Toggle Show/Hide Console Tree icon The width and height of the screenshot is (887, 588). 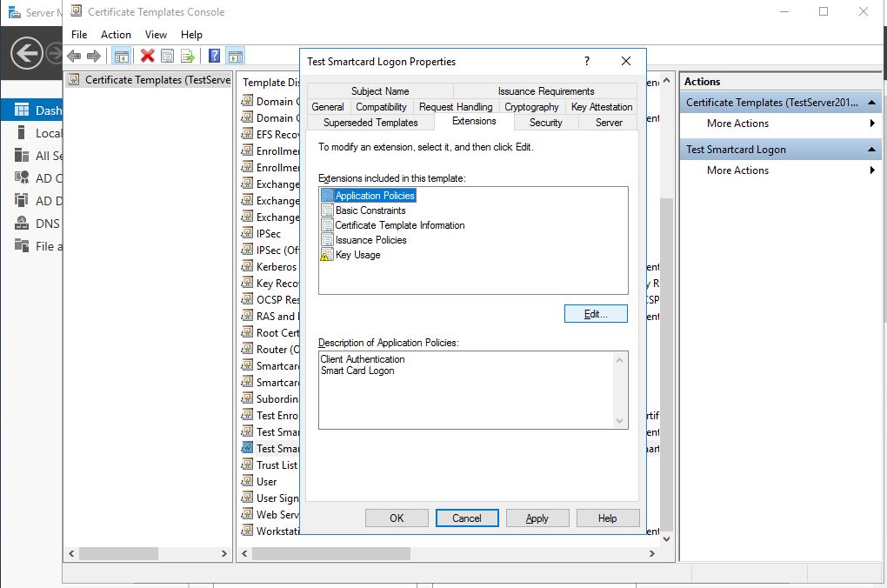(x=122, y=56)
